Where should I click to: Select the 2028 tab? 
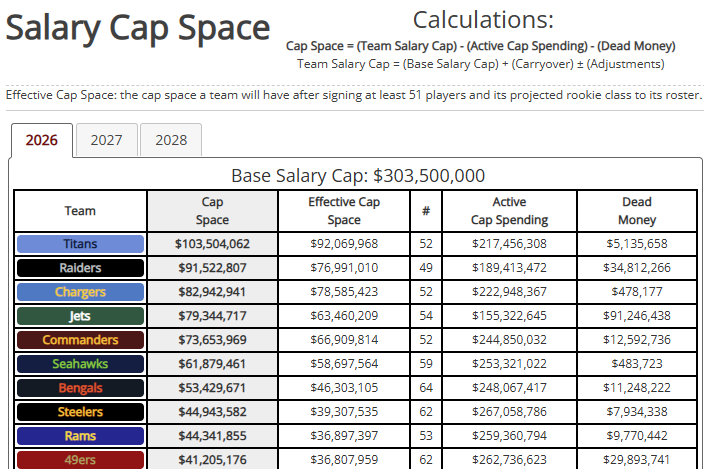click(171, 140)
